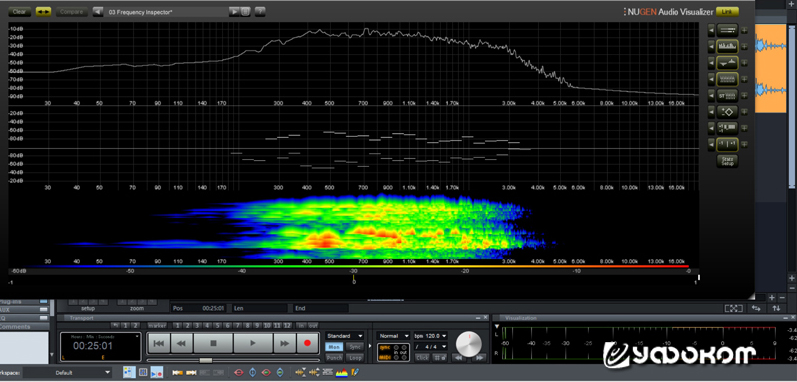Open the Stats Setup button
The width and height of the screenshot is (797, 382).
tap(727, 161)
